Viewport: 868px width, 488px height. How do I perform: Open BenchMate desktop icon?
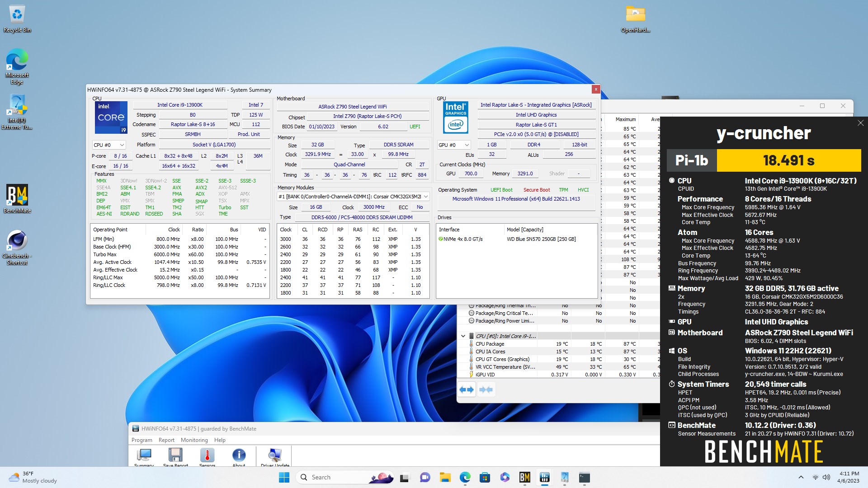[x=17, y=198]
